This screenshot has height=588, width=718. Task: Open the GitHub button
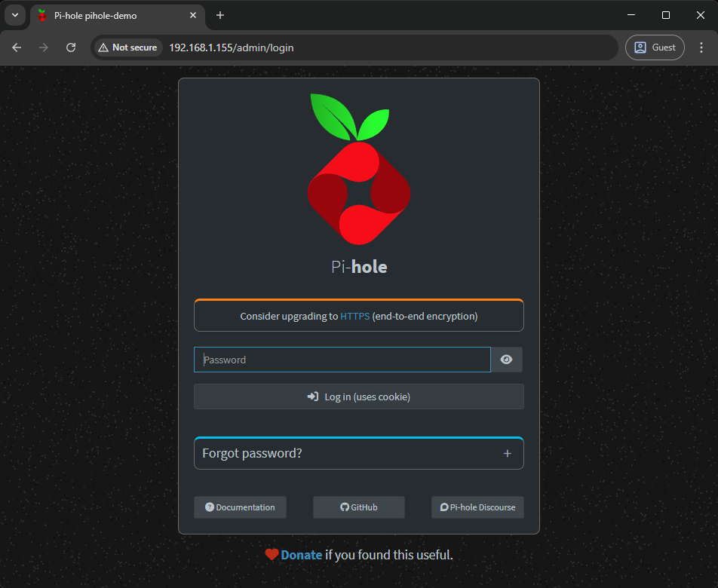click(x=359, y=507)
